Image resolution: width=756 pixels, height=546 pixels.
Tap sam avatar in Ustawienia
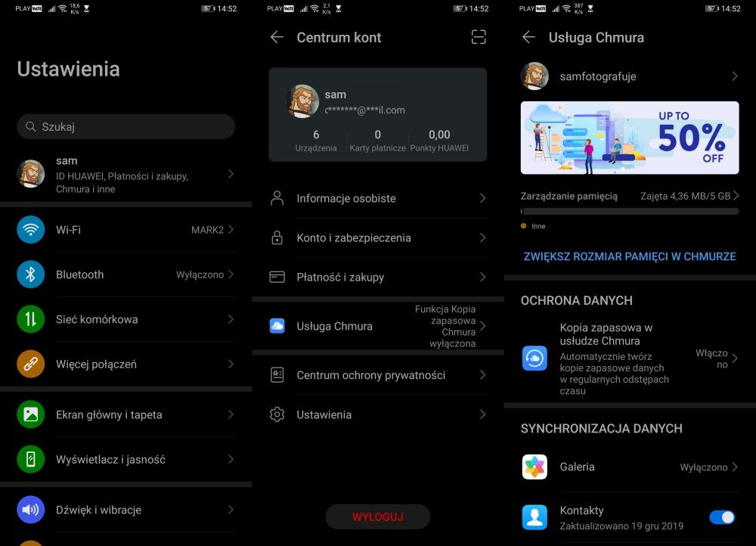click(x=31, y=174)
